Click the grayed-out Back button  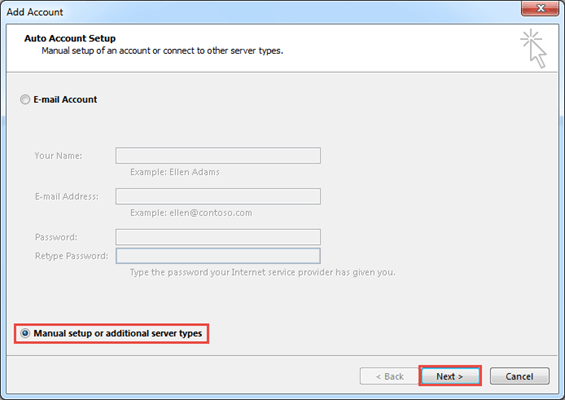click(x=389, y=376)
